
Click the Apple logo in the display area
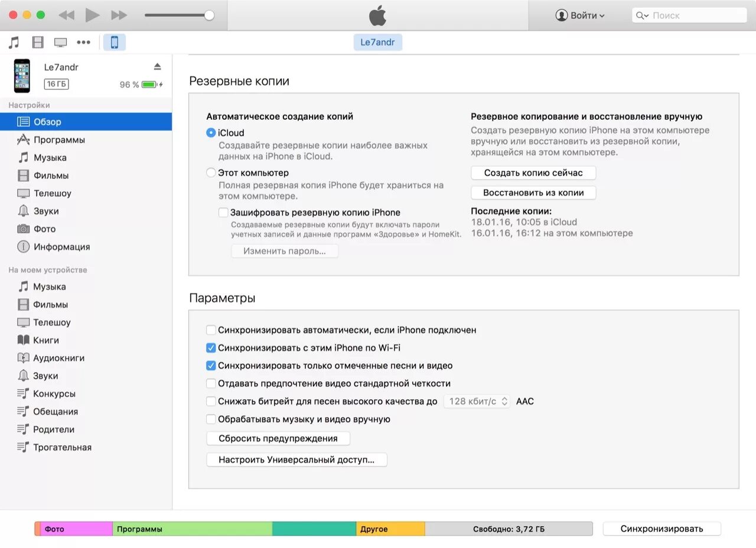(x=378, y=15)
